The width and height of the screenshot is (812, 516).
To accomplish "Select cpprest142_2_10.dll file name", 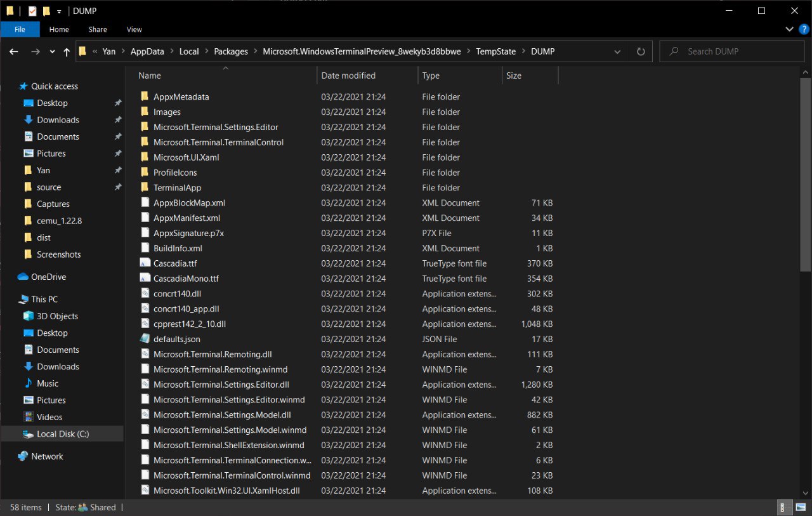I will tap(190, 324).
